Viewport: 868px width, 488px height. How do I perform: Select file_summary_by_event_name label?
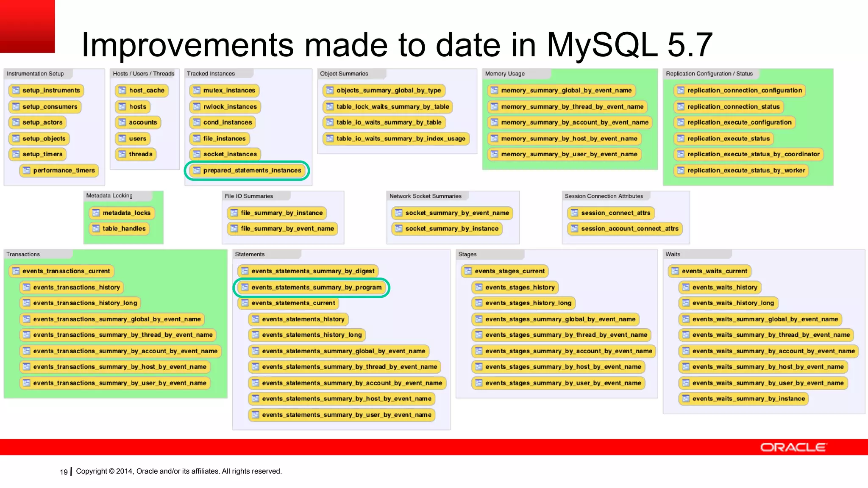[x=287, y=229]
